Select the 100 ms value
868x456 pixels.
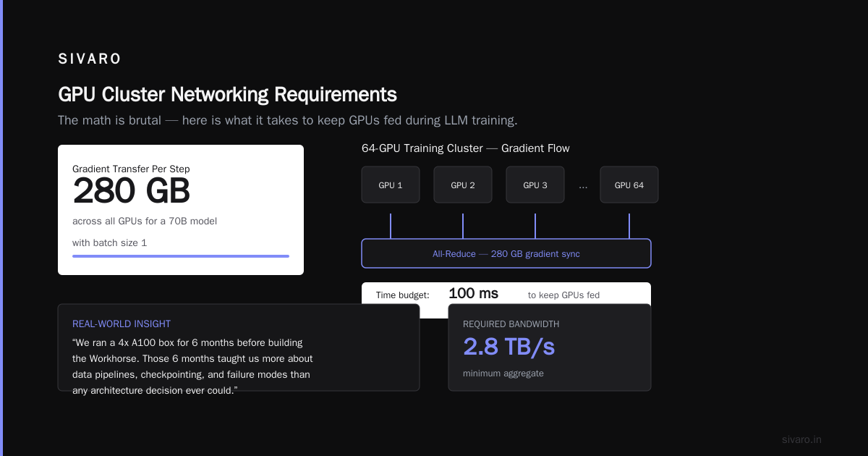[x=474, y=293]
